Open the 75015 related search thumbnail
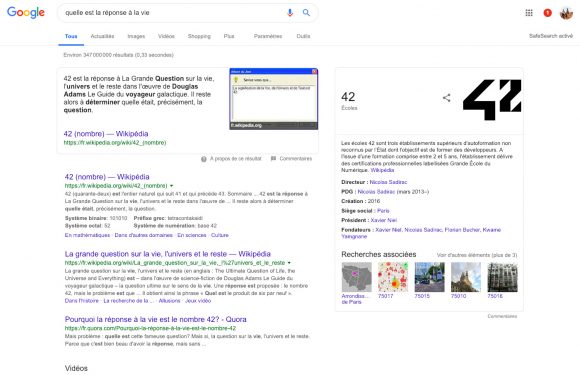Screen dimensions: 580x375 [x=429, y=277]
